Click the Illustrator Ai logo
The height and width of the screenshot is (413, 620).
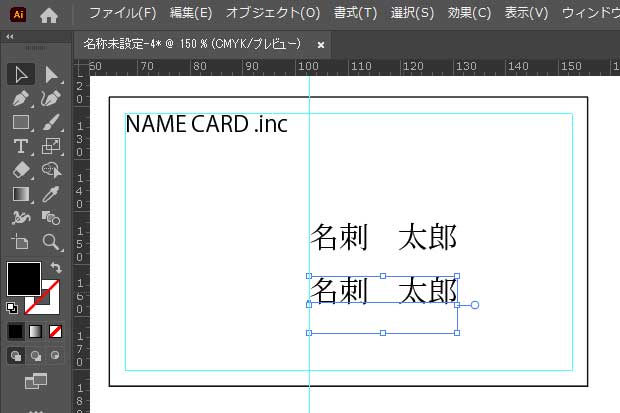pos(18,15)
